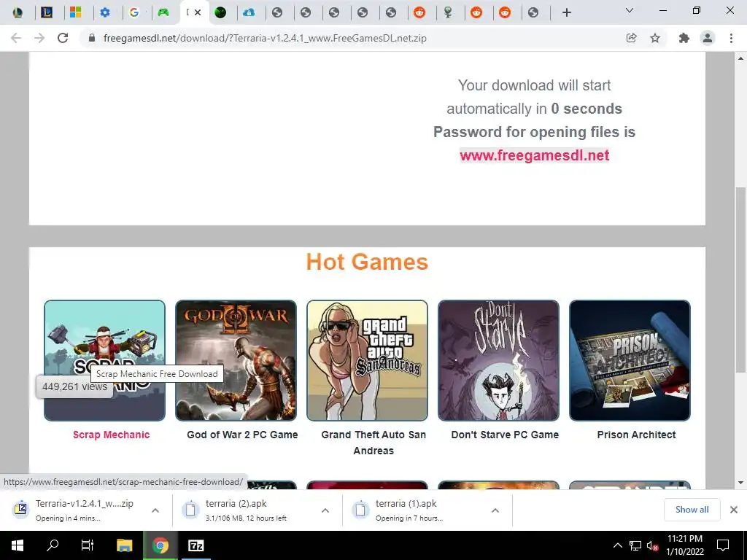The height and width of the screenshot is (560, 747).
Task: Close the downloads bar
Action: click(734, 510)
